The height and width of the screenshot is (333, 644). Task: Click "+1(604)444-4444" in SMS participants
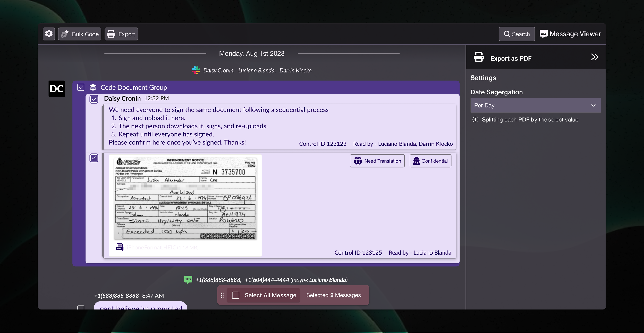(x=267, y=280)
